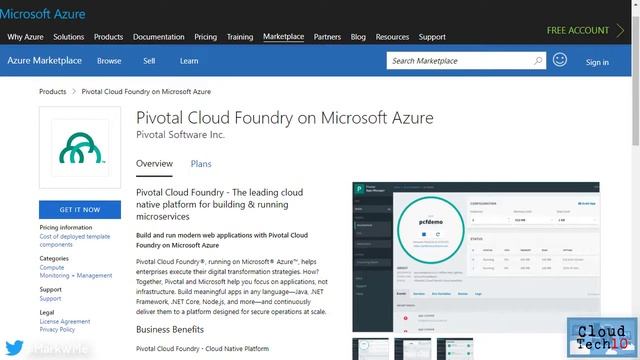Open the Resources menu
640x360 pixels.
pos(392,37)
